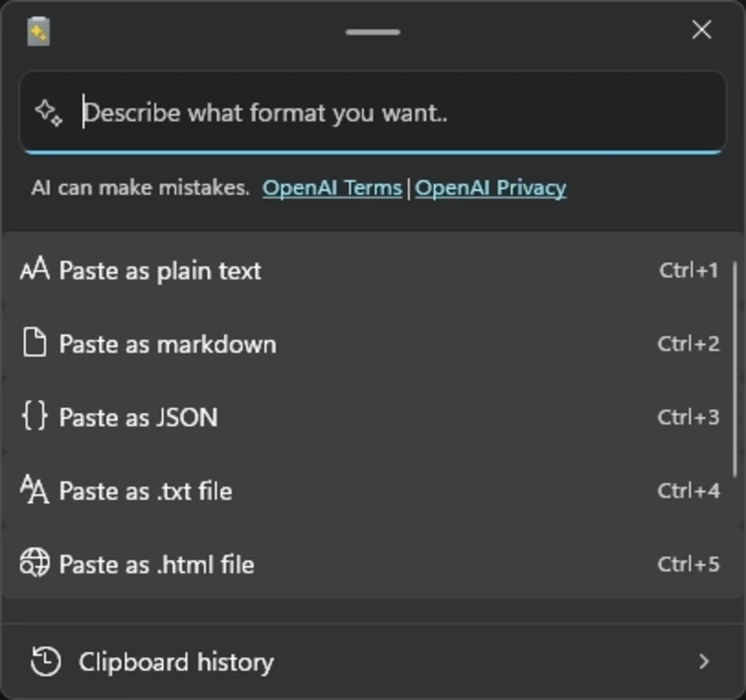The height and width of the screenshot is (700, 746).
Task: Click the .txt file letters icon
Action: tap(35, 489)
